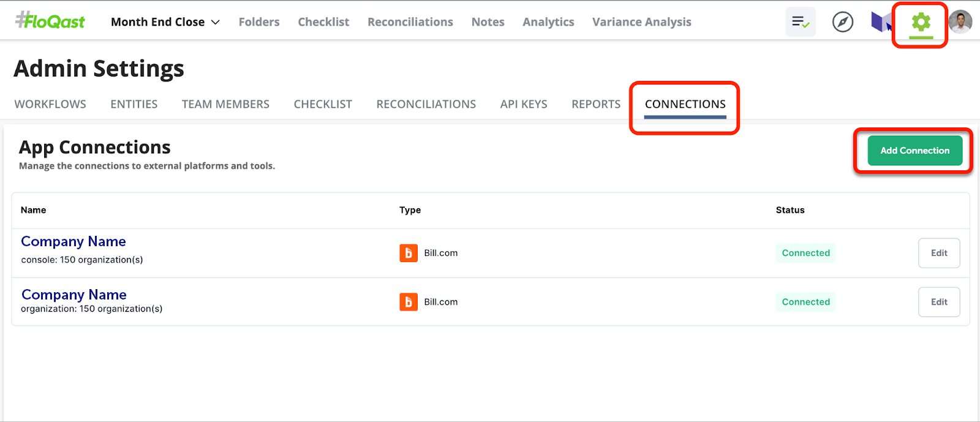
Task: Go to Folders in top navigation
Action: (x=259, y=22)
